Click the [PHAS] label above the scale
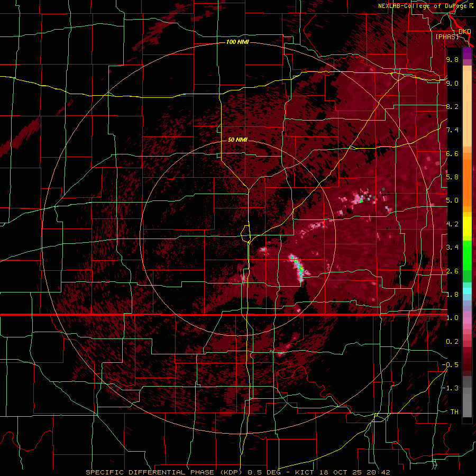The image size is (476, 476). pos(447,36)
